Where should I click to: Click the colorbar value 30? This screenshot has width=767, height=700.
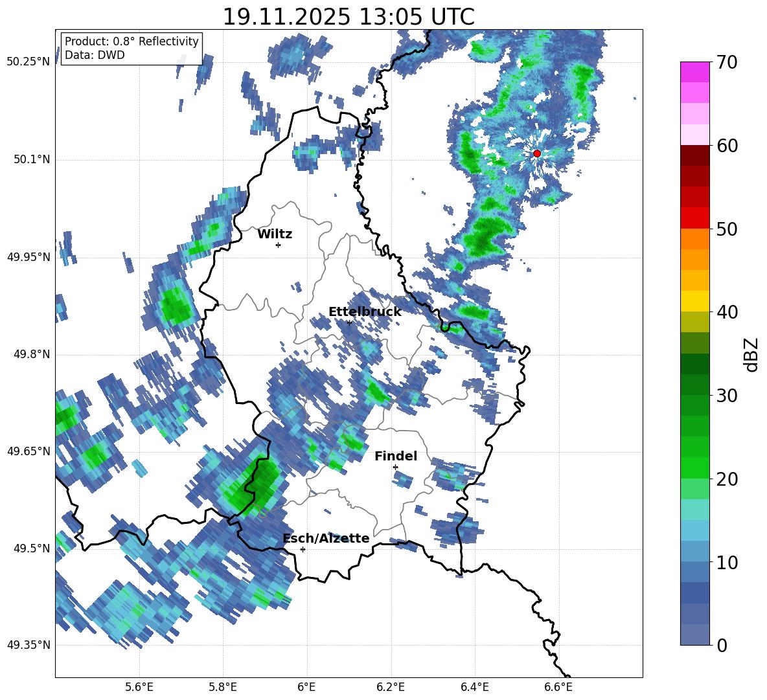tap(727, 396)
